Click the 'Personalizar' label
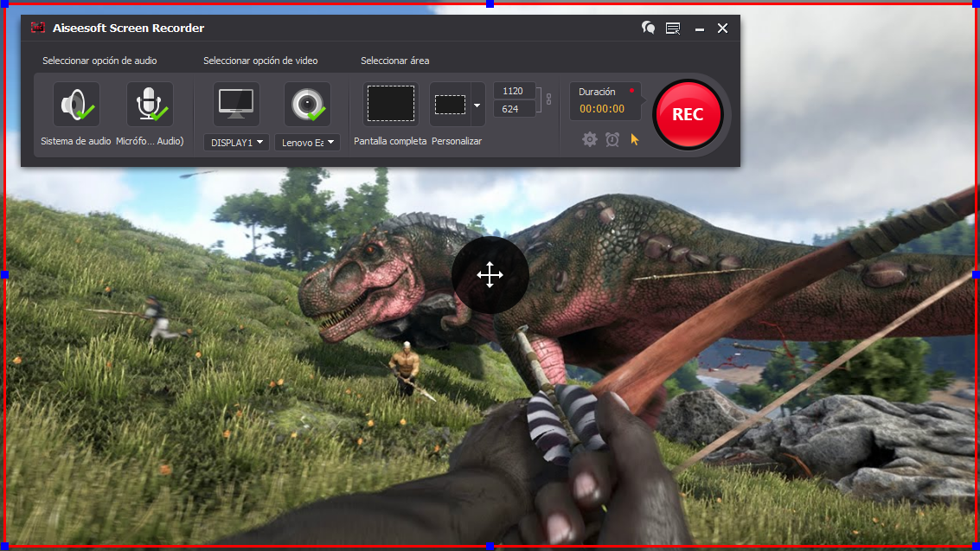This screenshot has width=980, height=551. coord(457,141)
